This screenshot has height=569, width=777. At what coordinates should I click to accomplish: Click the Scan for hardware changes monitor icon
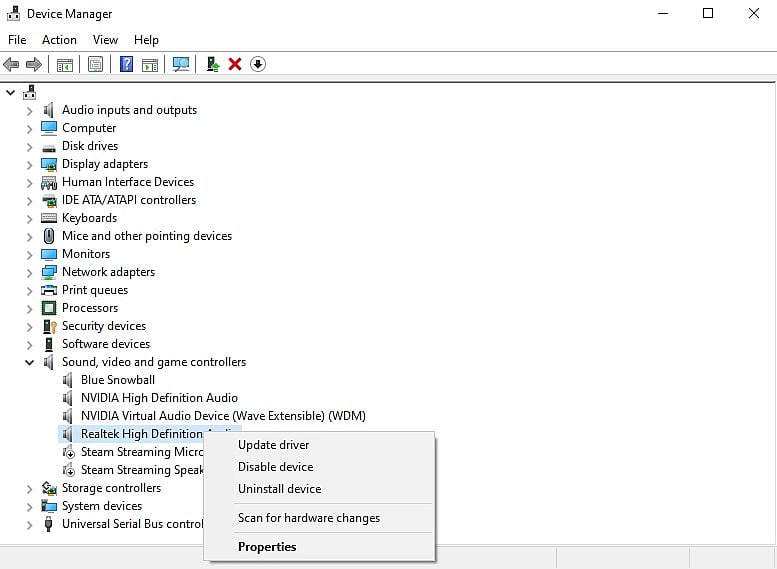180,64
